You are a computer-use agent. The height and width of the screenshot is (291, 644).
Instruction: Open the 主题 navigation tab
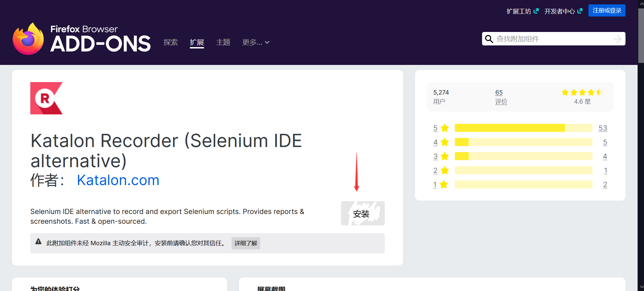pyautogui.click(x=223, y=42)
